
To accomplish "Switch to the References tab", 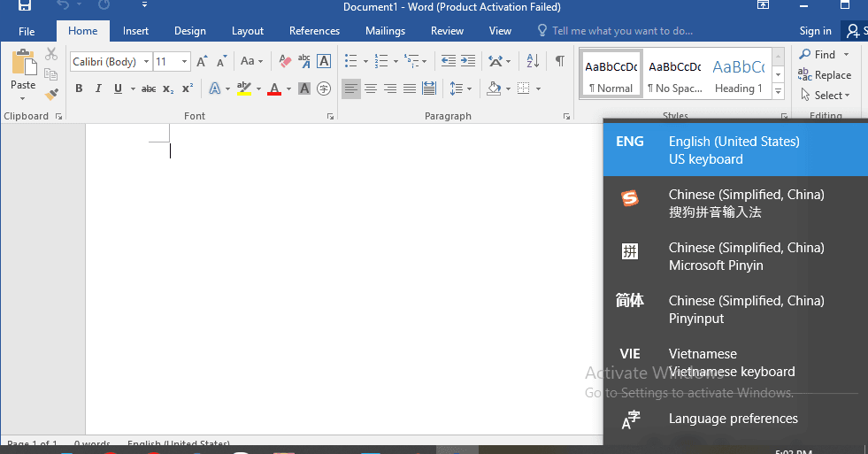I will (314, 31).
